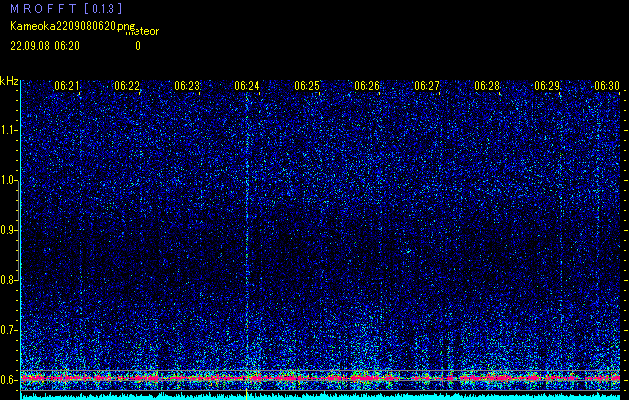Click the 1.0 kHz axis label

click(9, 181)
